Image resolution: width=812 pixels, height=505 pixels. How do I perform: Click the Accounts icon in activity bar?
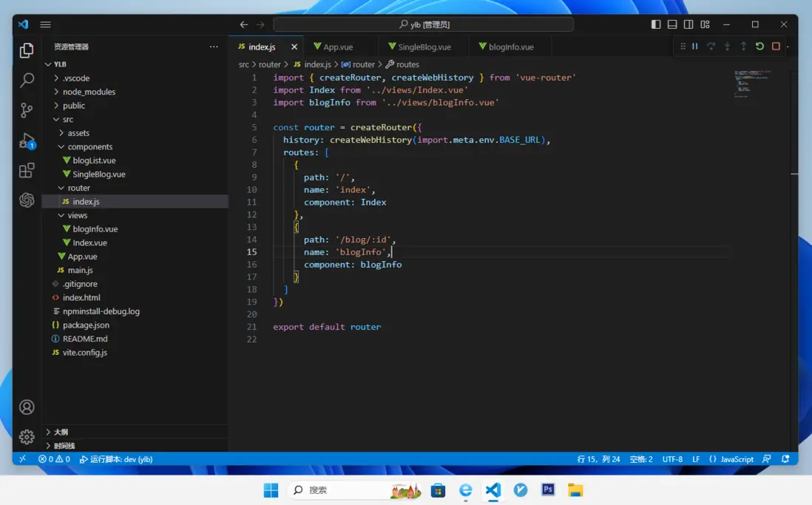pos(27,407)
